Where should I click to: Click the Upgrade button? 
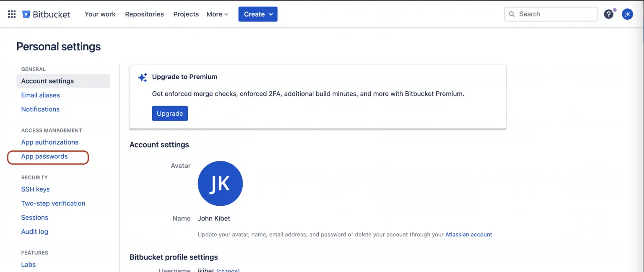coord(169,113)
